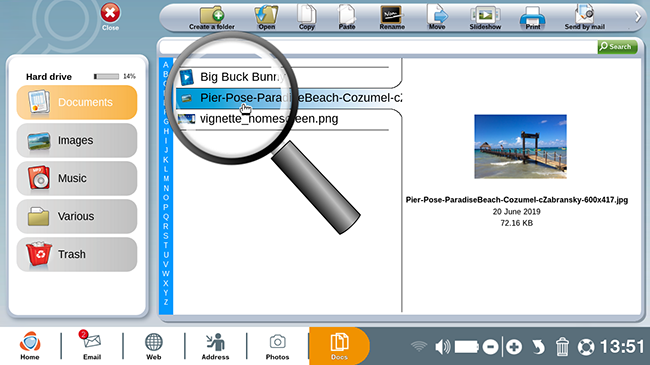Start the Slideshow from the toolbar
The image size is (650, 365).
click(x=485, y=18)
